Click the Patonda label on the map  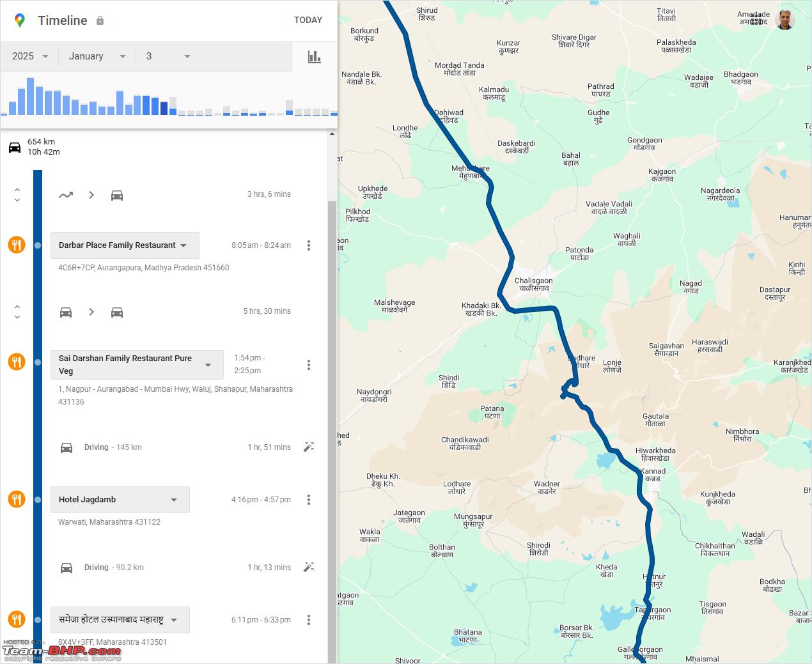click(x=579, y=254)
